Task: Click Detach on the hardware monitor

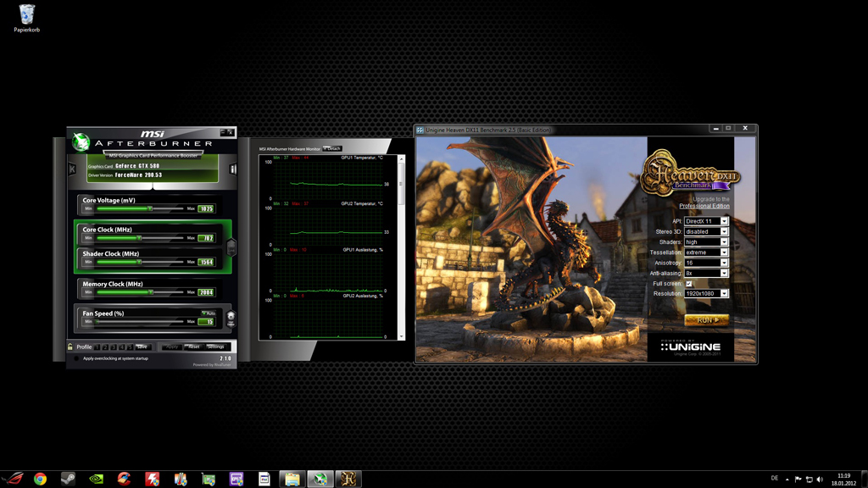Action: pos(332,149)
